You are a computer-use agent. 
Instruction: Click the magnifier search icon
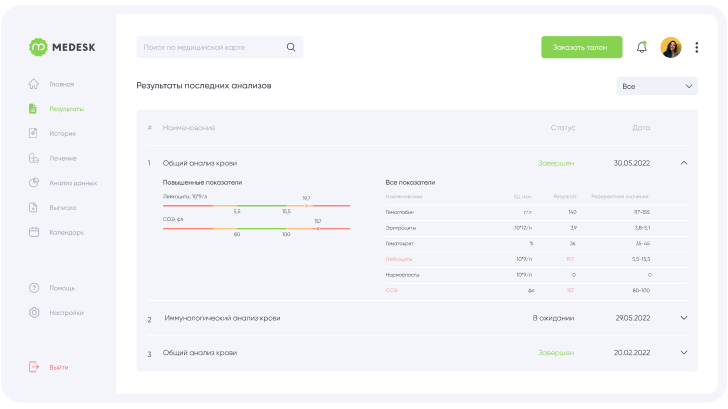291,47
